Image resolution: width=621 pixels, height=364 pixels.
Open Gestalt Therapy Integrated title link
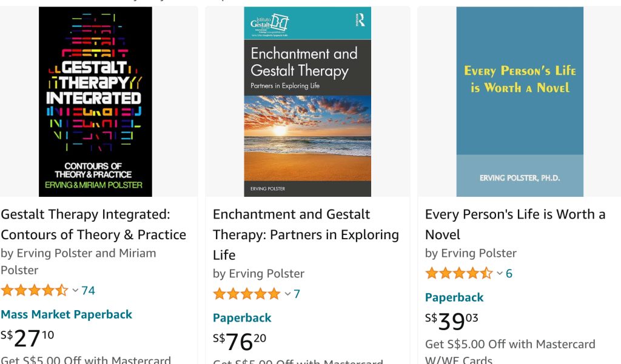[x=93, y=224]
